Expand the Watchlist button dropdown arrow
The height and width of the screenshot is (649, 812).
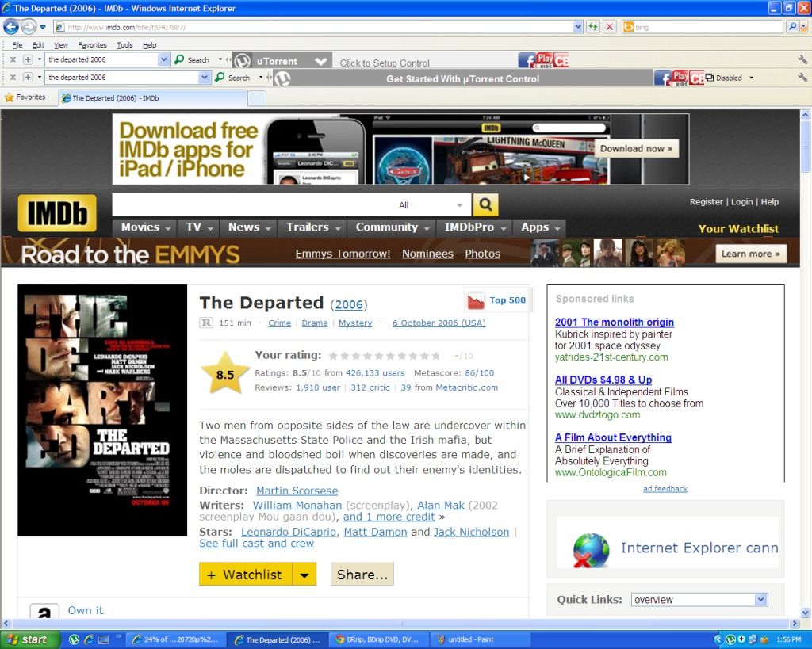tap(304, 575)
